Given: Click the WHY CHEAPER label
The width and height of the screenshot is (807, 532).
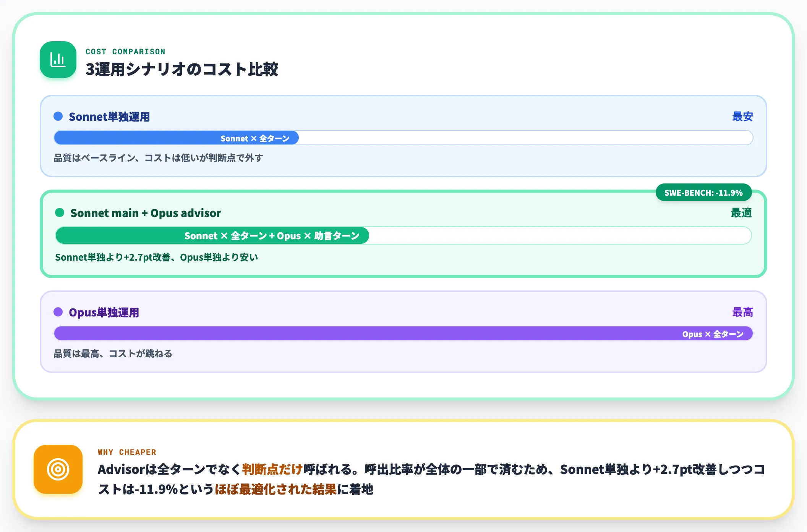Looking at the screenshot, I should pyautogui.click(x=127, y=452).
